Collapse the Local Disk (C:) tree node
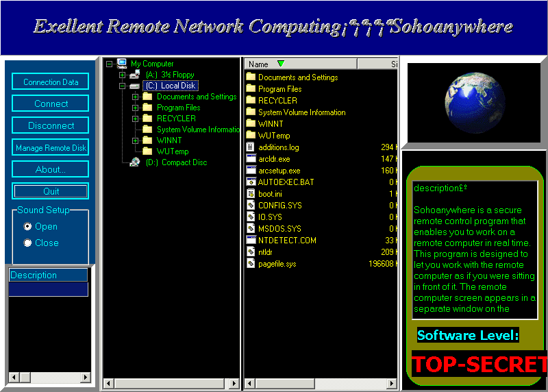The width and height of the screenshot is (548, 392). click(123, 86)
